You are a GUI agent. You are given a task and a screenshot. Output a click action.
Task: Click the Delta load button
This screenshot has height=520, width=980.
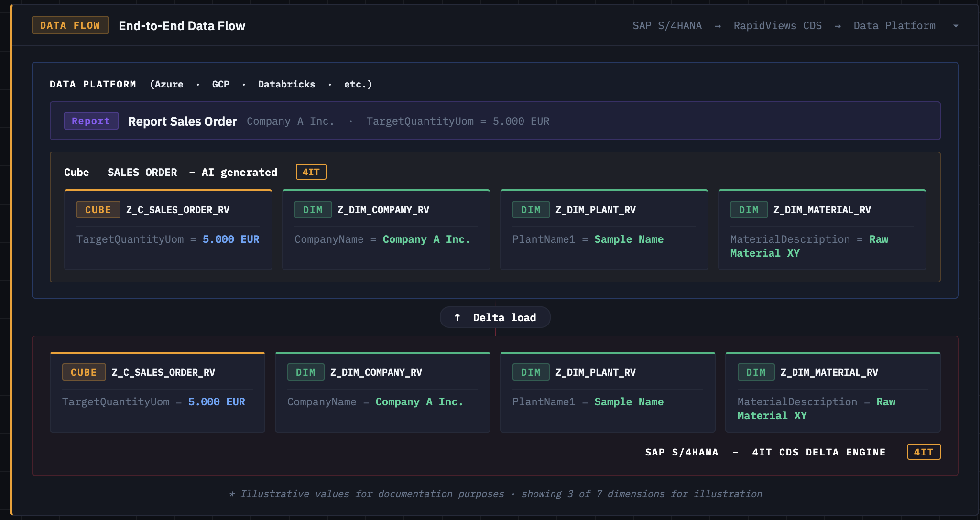495,317
